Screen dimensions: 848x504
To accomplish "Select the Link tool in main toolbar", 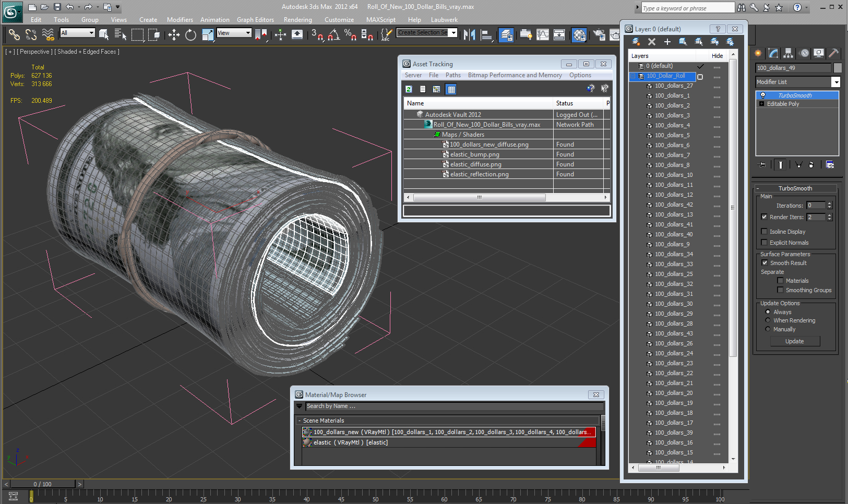I will click(x=14, y=35).
